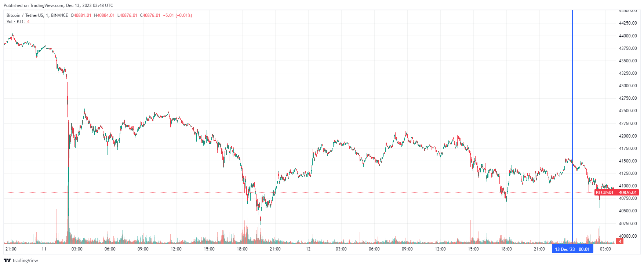Click the 42750.00 price axis label
The height and width of the screenshot is (267, 644).
(628, 98)
